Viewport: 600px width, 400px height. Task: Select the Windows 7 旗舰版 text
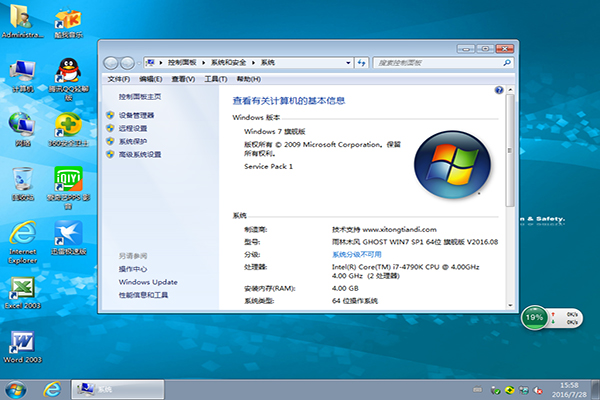click(x=275, y=132)
